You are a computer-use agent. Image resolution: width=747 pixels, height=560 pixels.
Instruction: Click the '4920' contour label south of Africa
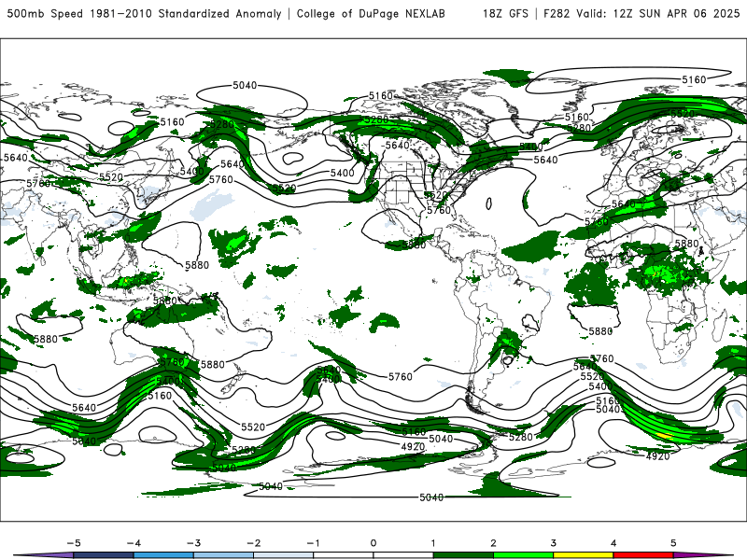657,456
